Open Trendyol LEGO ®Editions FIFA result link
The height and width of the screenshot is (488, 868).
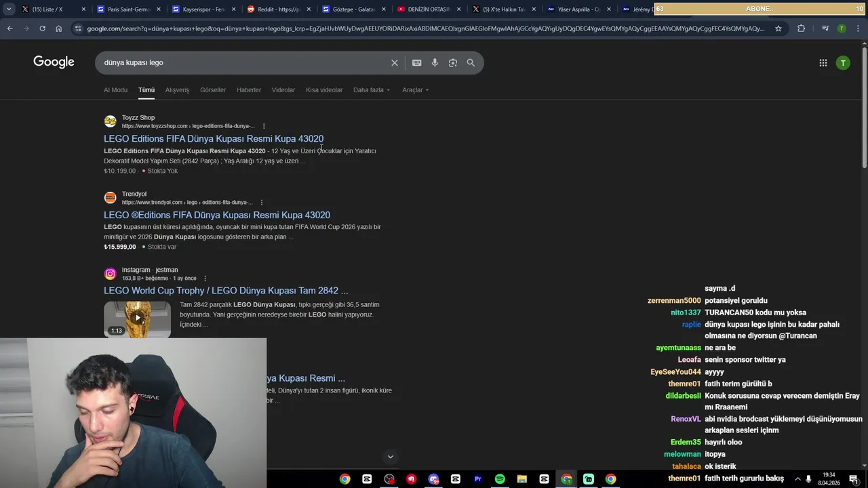[x=217, y=215]
